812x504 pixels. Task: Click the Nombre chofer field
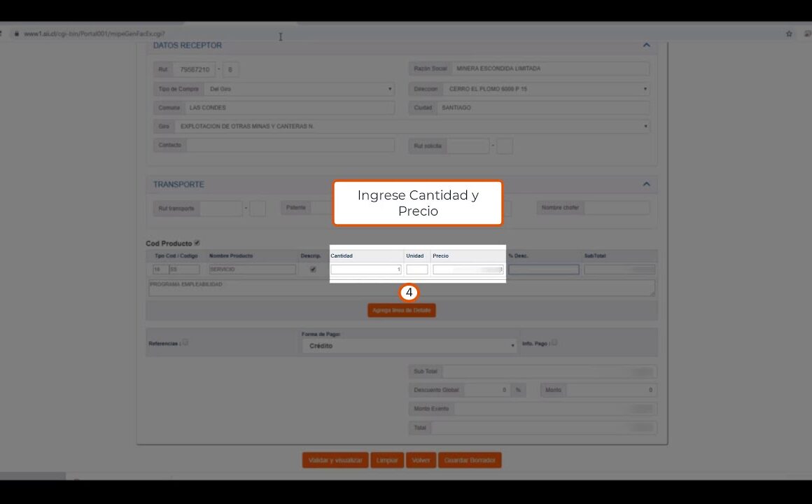(x=617, y=208)
